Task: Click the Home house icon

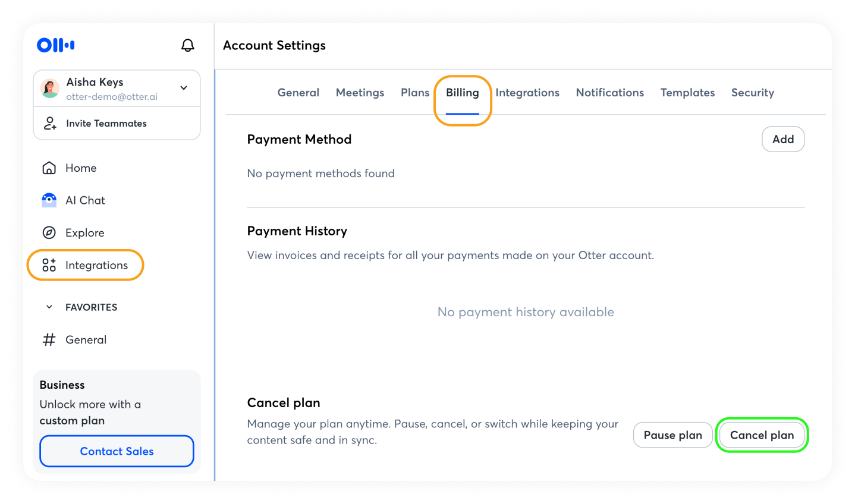Action: pos(49,168)
